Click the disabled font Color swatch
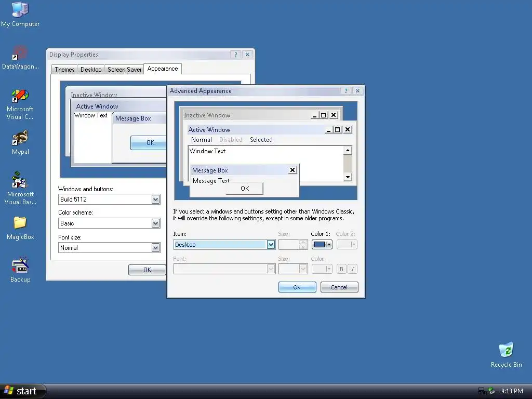532x399 pixels. coord(322,269)
